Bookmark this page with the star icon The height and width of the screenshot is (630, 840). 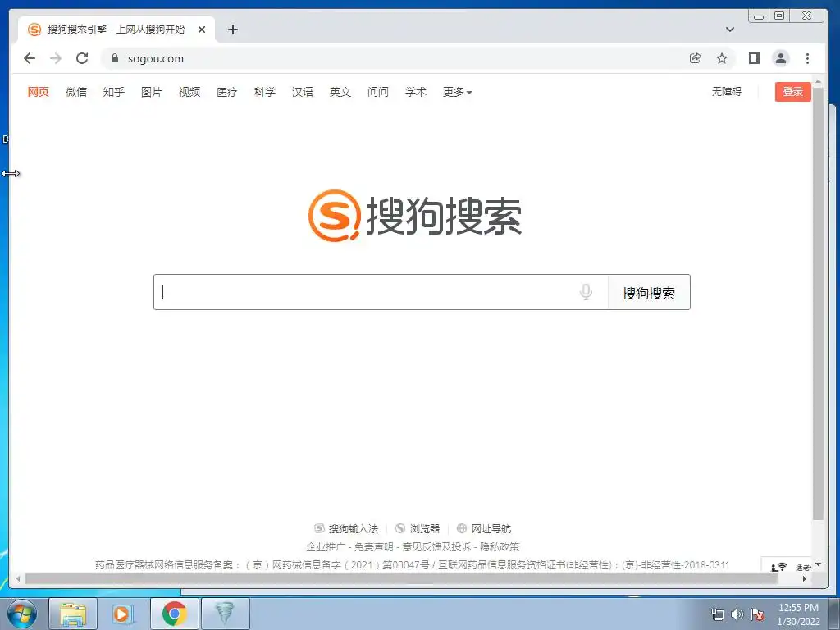(x=722, y=58)
